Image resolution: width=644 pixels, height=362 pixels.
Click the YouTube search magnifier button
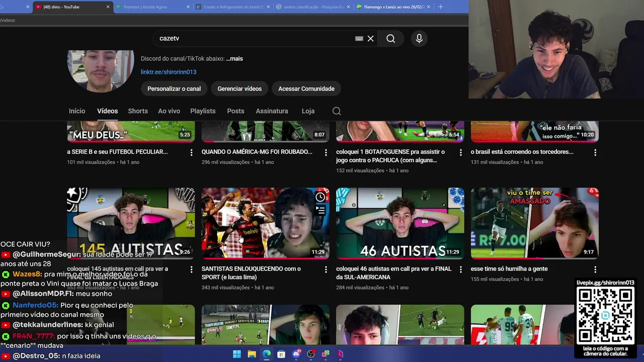[x=390, y=39]
